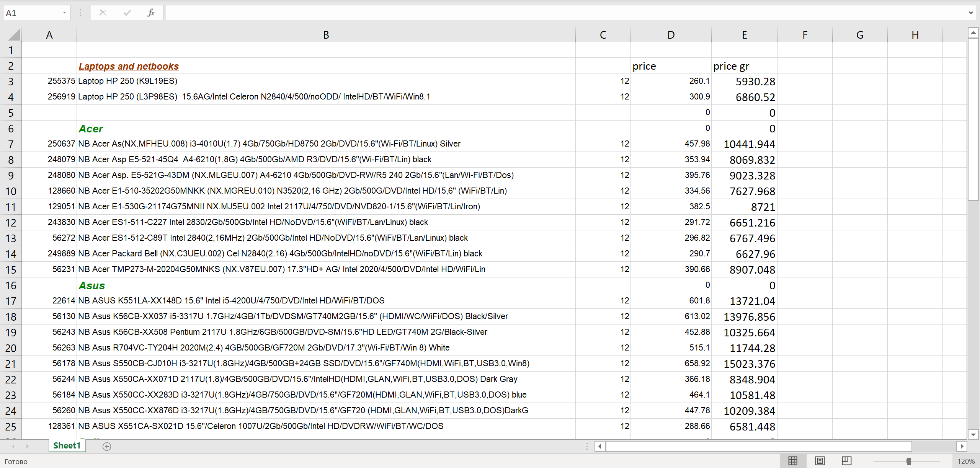Click the Zoom In plus icon

coord(947,461)
